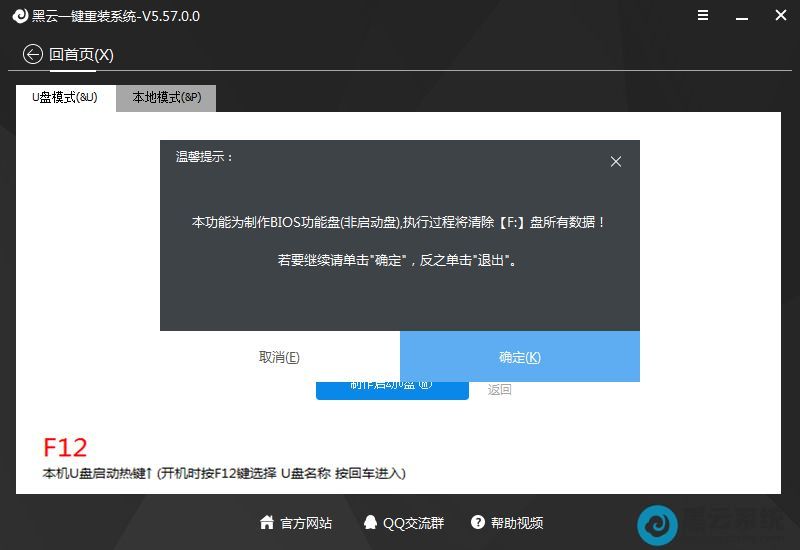Click the blue swirl watermark logo

pos(658,524)
